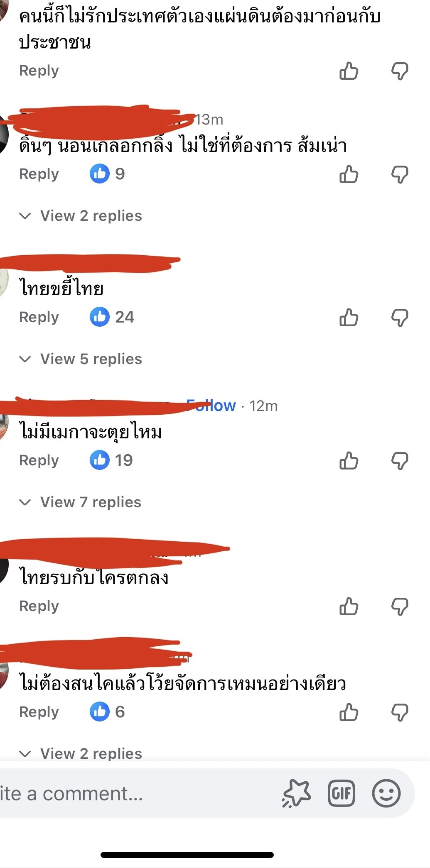Expand View 5 replies
This screenshot has width=430, height=868.
[x=81, y=359]
